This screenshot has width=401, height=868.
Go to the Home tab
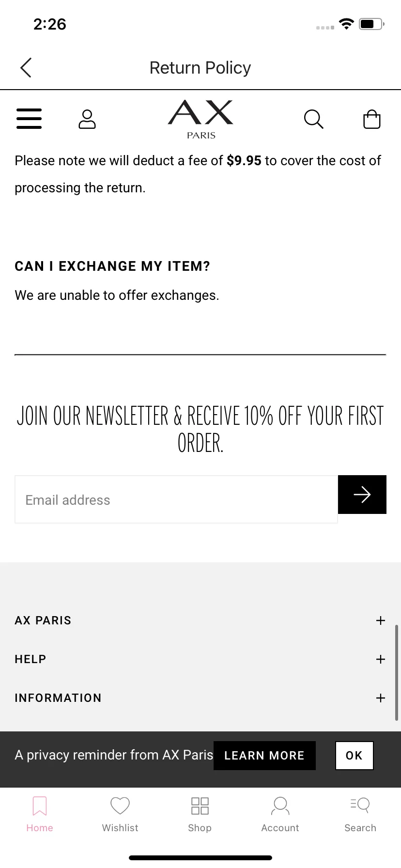(x=40, y=814)
